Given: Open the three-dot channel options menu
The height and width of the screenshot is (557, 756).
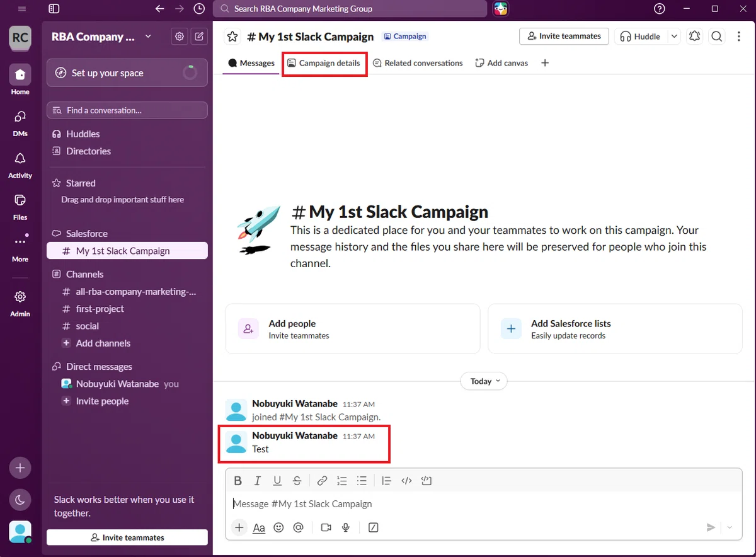Looking at the screenshot, I should point(739,37).
